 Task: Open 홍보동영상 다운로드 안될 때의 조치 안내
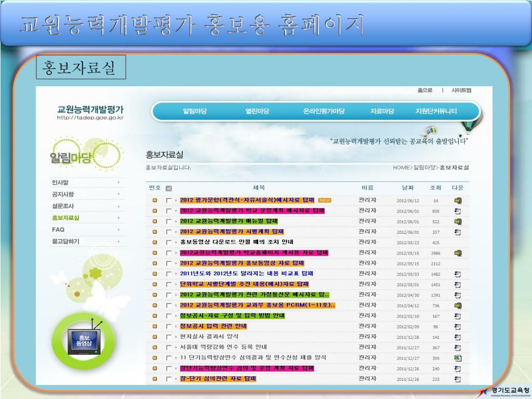tap(237, 242)
